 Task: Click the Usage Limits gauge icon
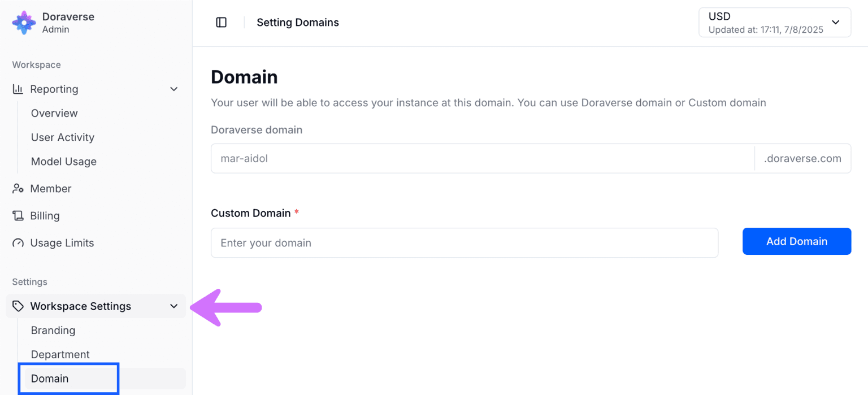[18, 243]
